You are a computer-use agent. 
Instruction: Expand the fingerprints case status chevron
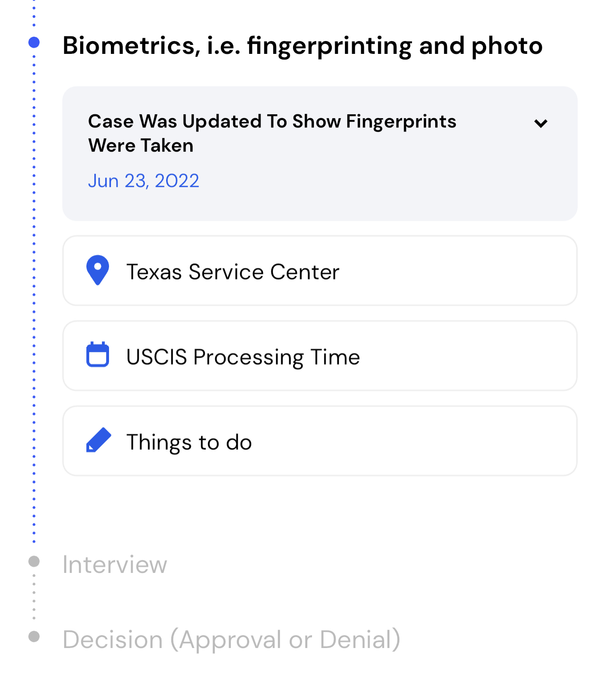[540, 123]
